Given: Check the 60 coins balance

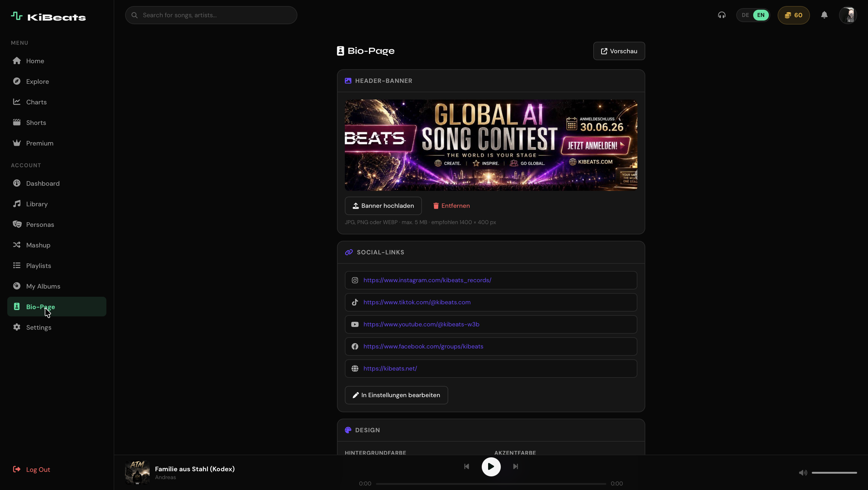Looking at the screenshot, I should tap(794, 15).
